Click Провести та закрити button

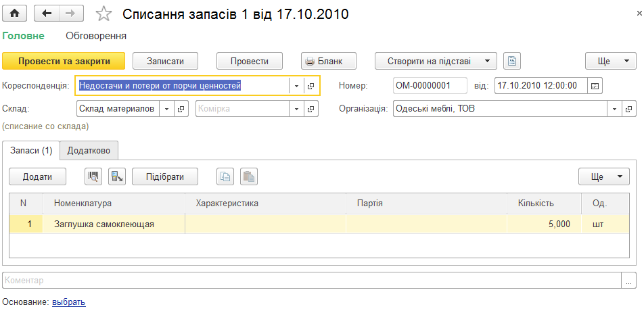(x=64, y=61)
